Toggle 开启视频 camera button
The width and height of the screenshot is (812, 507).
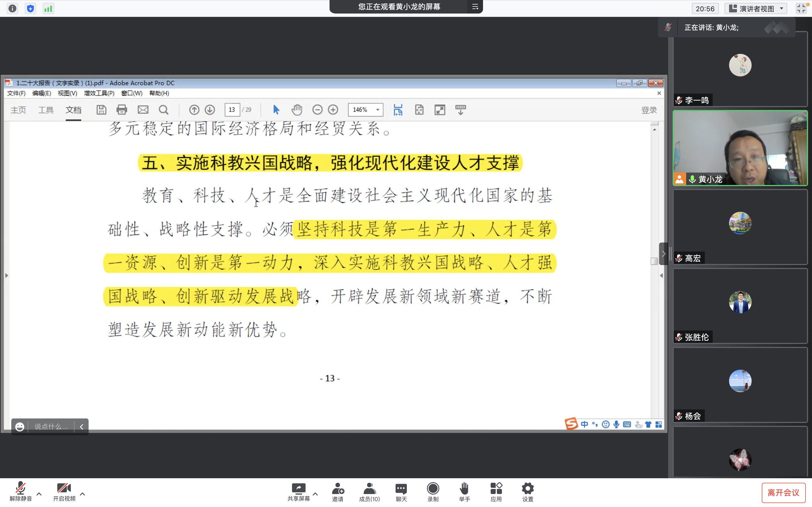click(x=64, y=491)
